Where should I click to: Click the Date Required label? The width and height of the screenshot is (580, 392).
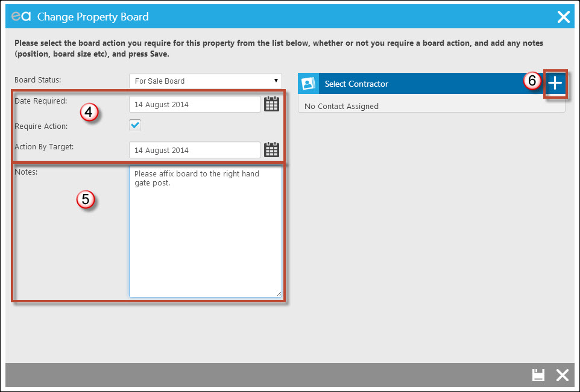pos(40,101)
